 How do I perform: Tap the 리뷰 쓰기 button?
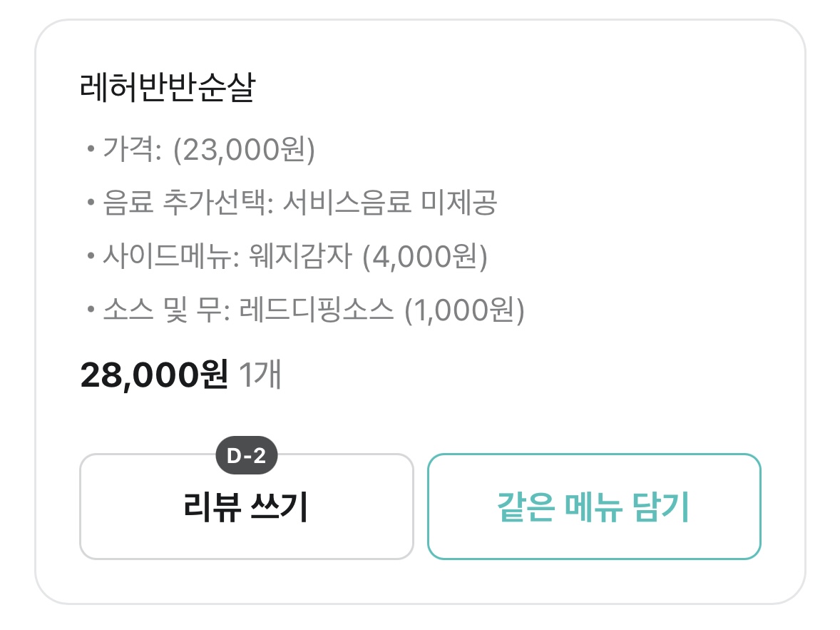coord(246,507)
